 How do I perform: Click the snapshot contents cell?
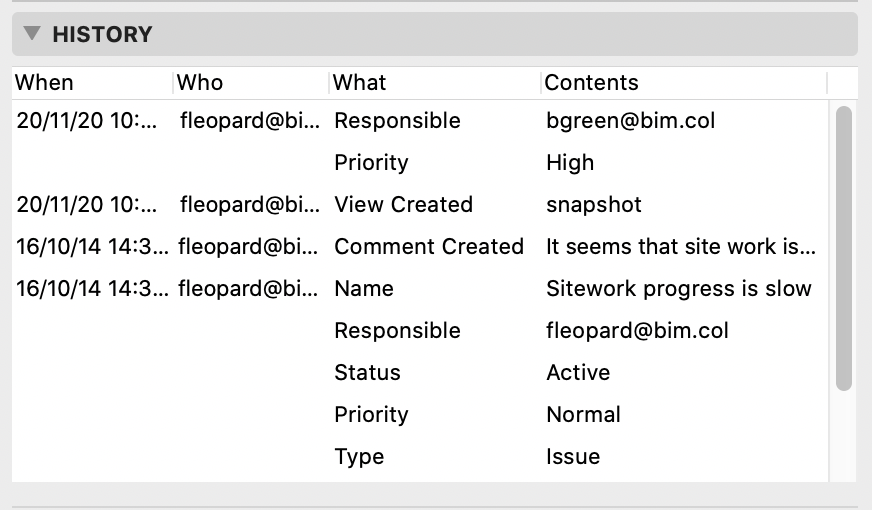click(594, 205)
